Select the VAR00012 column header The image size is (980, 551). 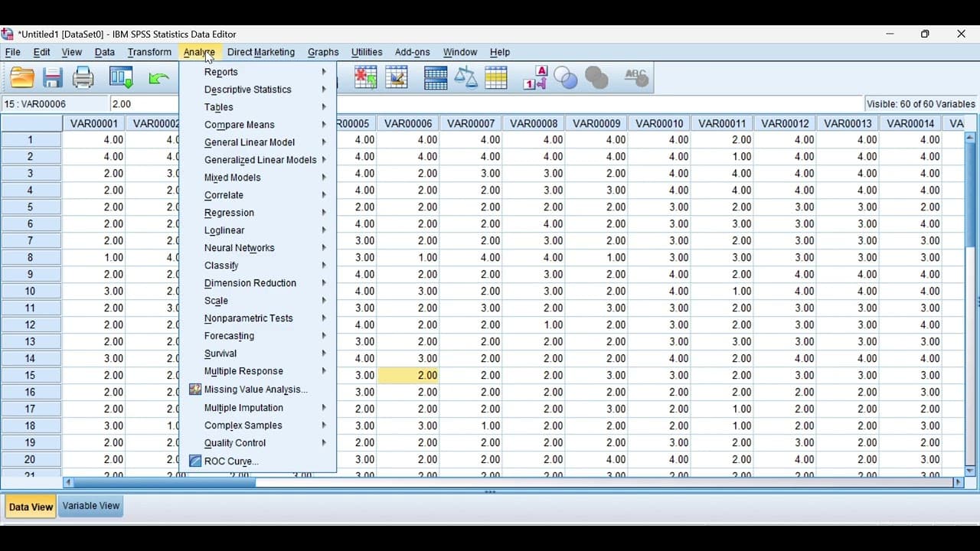click(x=785, y=123)
